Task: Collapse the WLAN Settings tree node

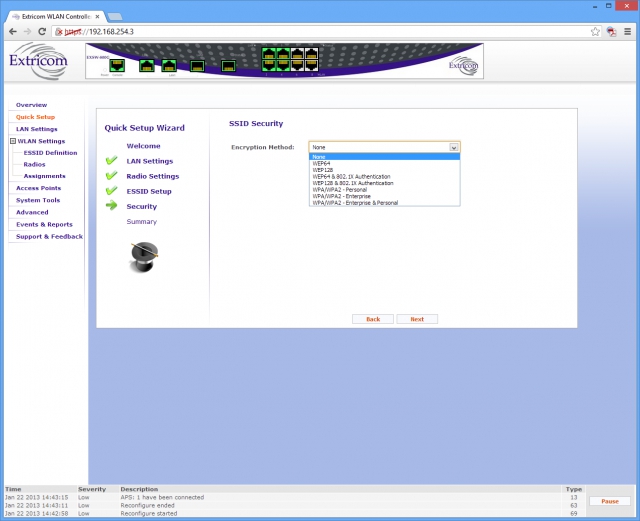Action: [13, 141]
